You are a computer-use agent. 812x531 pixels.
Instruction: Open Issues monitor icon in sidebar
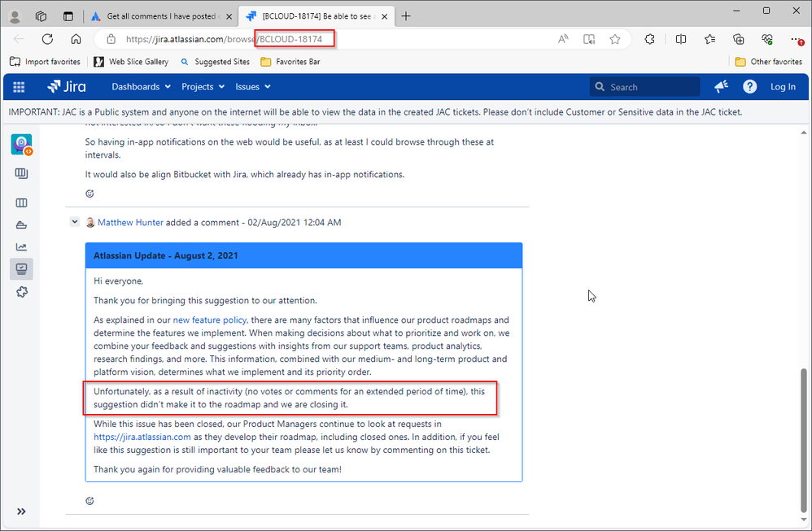click(x=21, y=269)
